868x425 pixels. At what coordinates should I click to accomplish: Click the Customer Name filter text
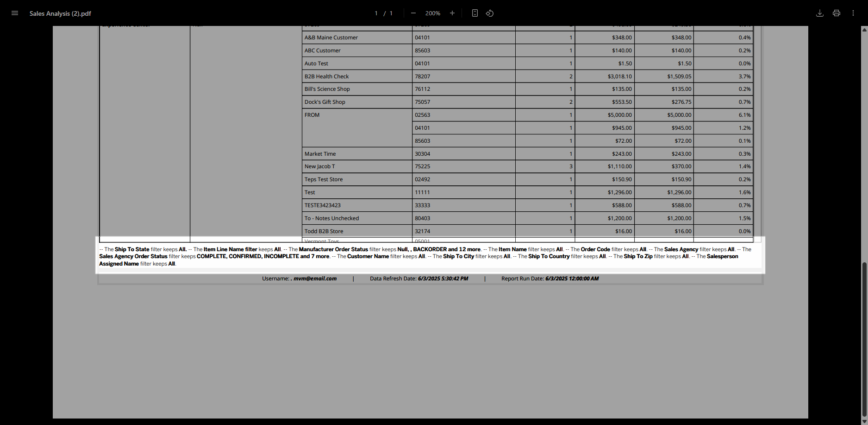(x=368, y=256)
